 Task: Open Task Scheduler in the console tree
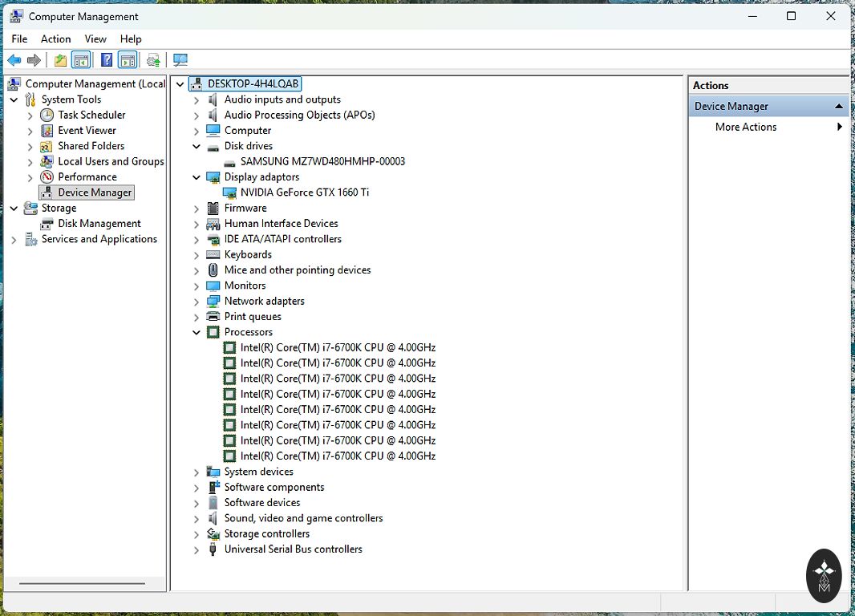point(91,115)
